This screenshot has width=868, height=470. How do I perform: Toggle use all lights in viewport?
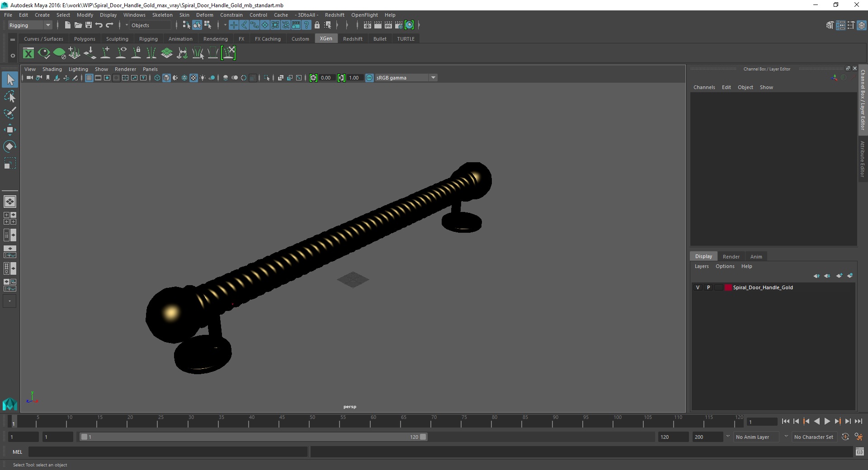(x=203, y=78)
